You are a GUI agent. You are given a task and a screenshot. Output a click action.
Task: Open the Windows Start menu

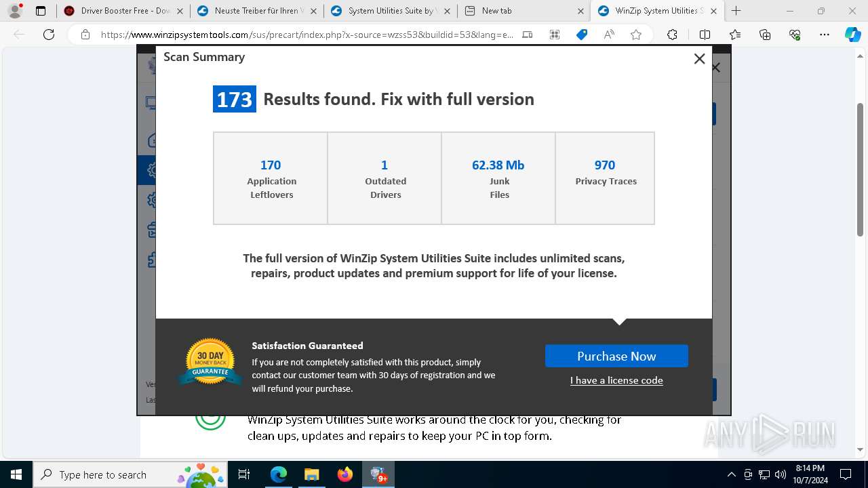tap(16, 474)
